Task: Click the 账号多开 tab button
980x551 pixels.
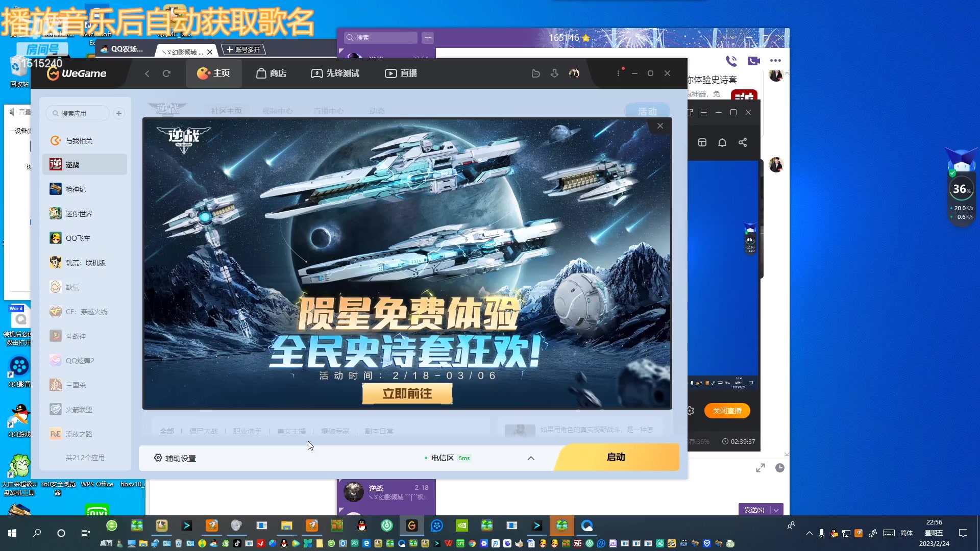Action: pos(243,49)
